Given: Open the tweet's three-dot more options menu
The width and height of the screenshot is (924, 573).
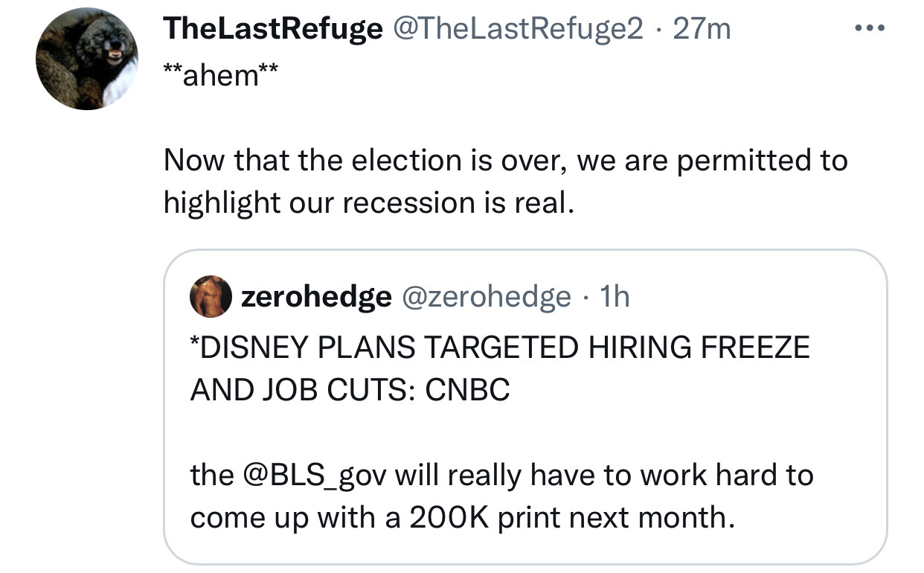Looking at the screenshot, I should coord(870,29).
